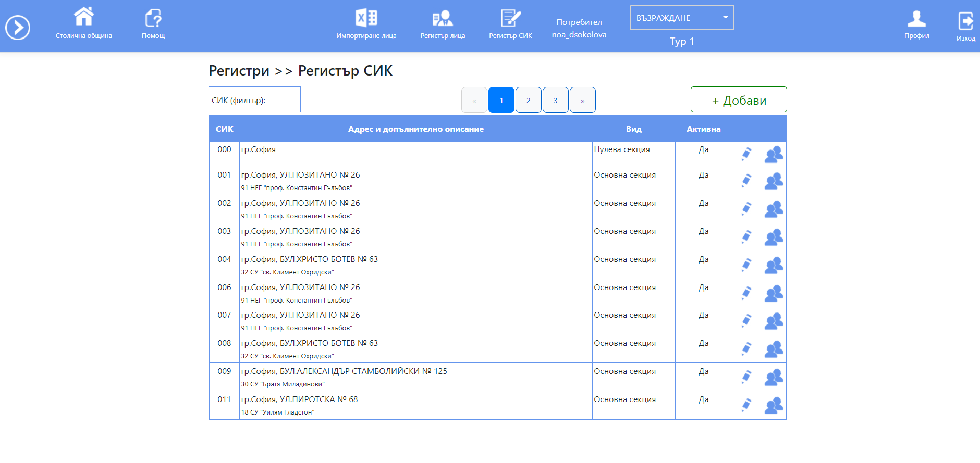Click section number 008 cell

(224, 349)
